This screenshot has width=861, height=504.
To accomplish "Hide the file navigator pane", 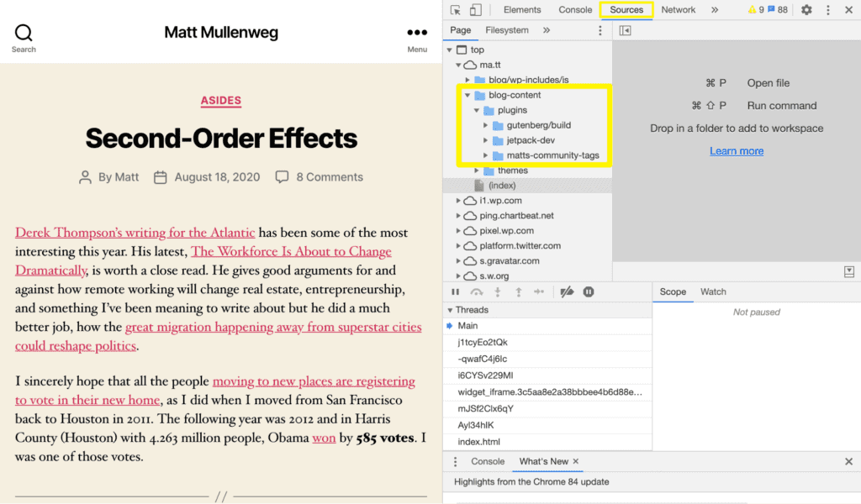I will (x=625, y=30).
